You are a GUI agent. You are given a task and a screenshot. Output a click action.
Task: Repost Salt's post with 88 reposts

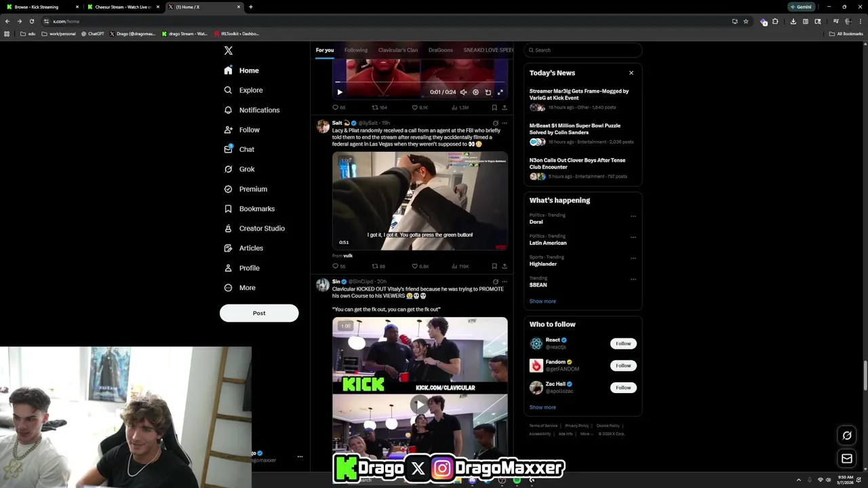(x=378, y=266)
